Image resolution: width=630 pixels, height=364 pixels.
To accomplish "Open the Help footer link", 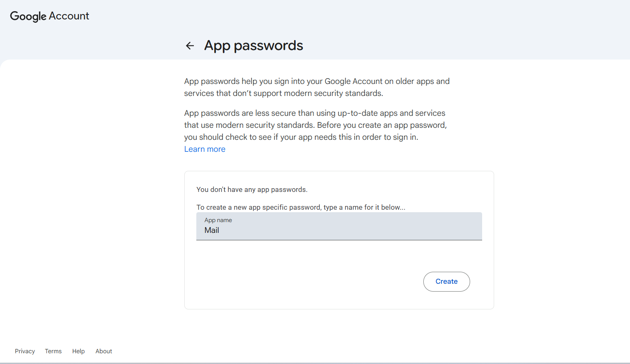I will 78,351.
